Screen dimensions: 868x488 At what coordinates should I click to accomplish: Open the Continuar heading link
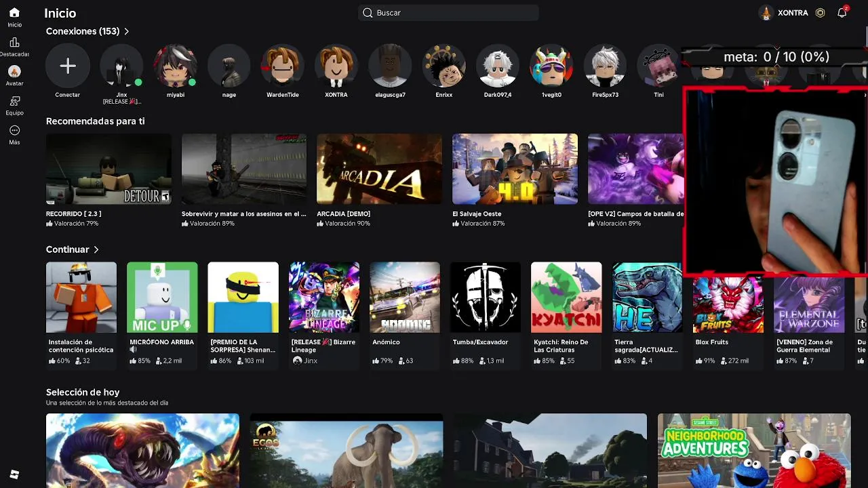click(68, 249)
